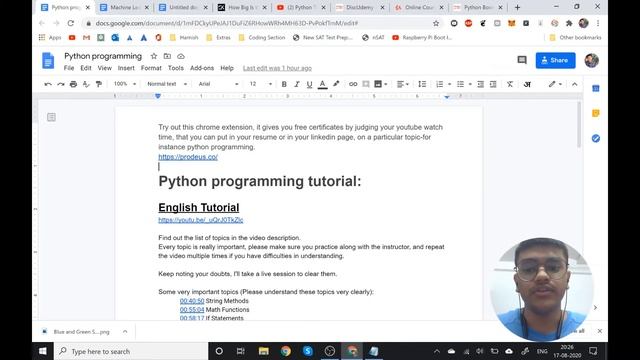Check the cloud document status icon

click(x=181, y=56)
